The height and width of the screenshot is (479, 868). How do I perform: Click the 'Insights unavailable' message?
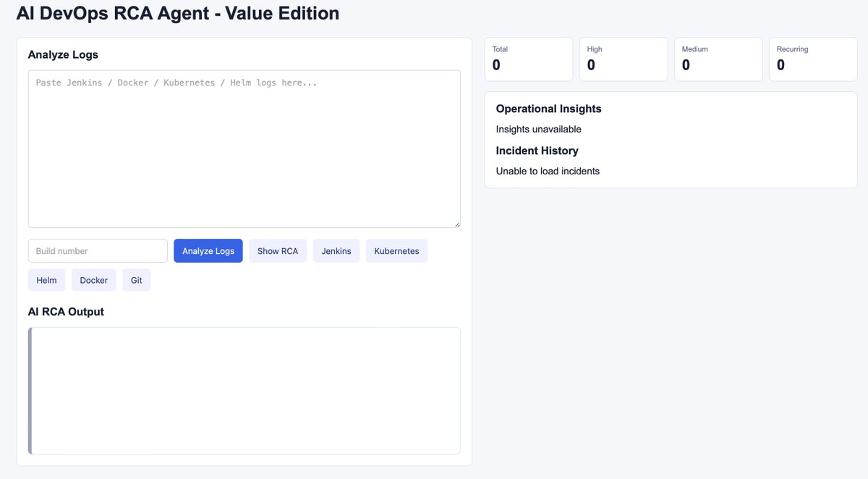click(x=539, y=130)
